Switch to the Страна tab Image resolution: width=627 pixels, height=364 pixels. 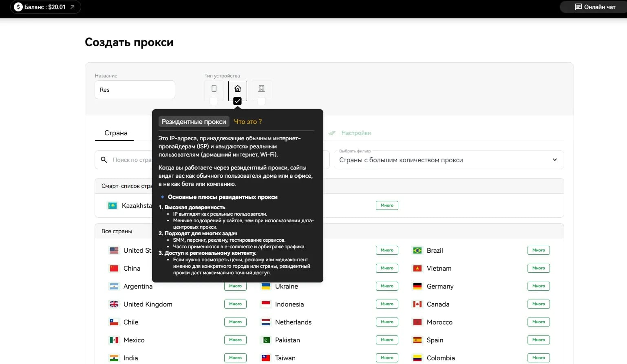(x=116, y=133)
